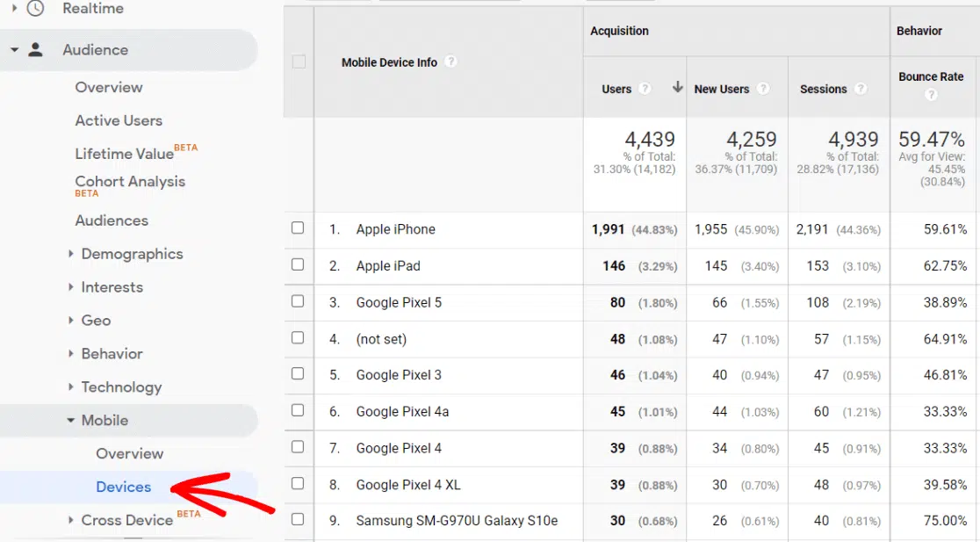Expand the Cross Device section
Image resolution: width=980 pixels, height=542 pixels.
[71, 520]
